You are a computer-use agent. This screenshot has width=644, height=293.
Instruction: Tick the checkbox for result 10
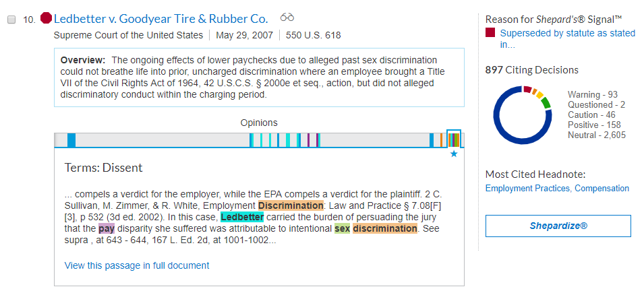(11, 20)
